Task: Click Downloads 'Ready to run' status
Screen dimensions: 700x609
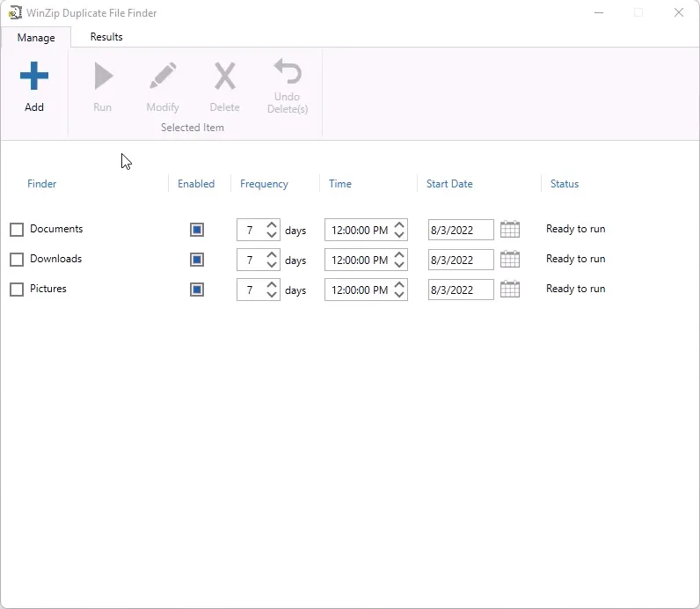Action: pos(575,259)
